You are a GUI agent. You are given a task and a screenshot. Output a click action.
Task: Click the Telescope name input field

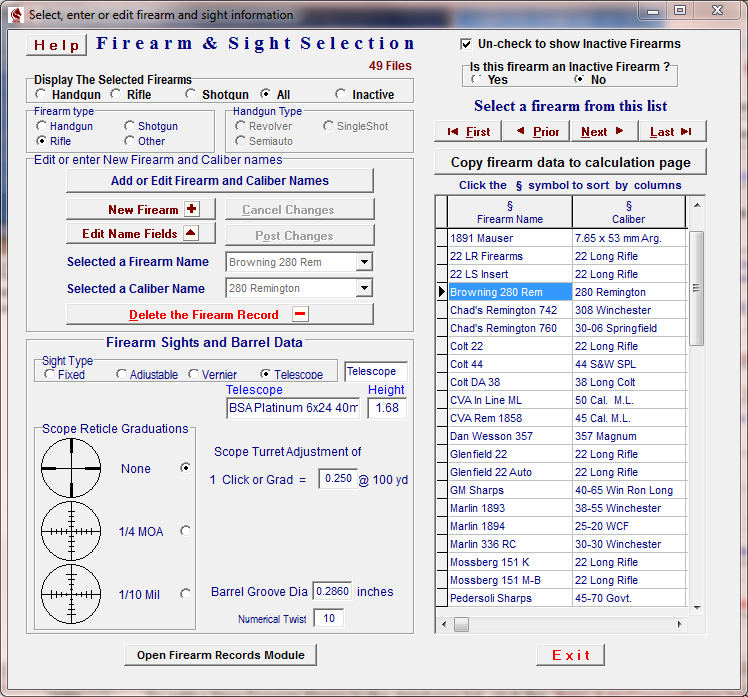tap(293, 408)
